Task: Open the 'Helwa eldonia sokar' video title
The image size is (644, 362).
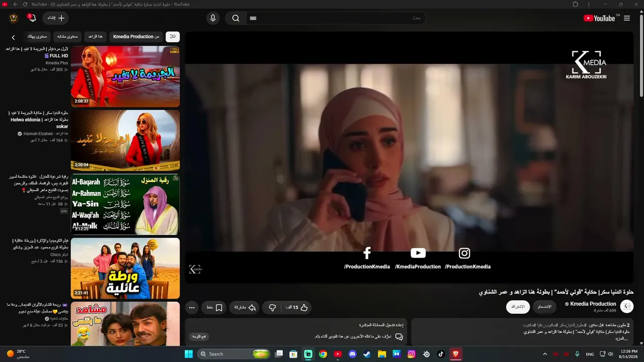Action: [38, 120]
